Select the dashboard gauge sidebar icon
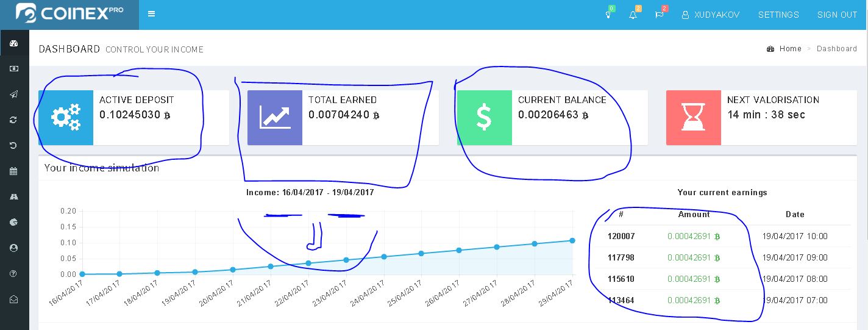 tap(14, 43)
